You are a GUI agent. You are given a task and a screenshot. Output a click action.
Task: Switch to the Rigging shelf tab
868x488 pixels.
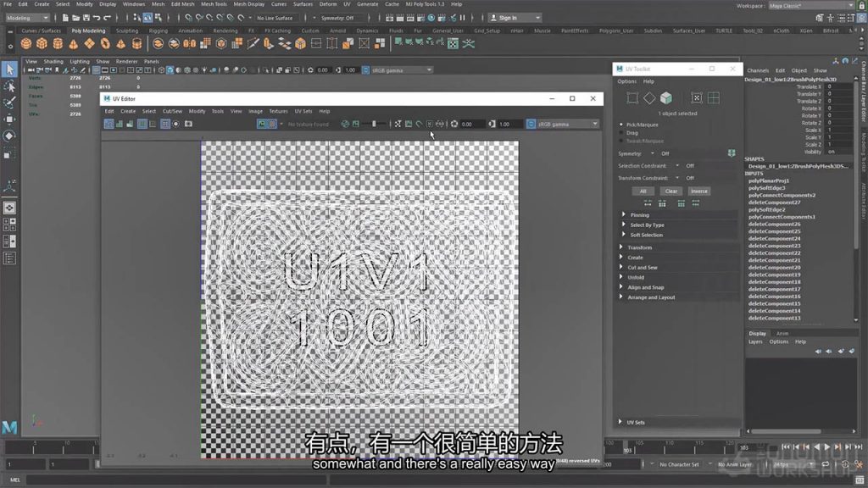158,31
